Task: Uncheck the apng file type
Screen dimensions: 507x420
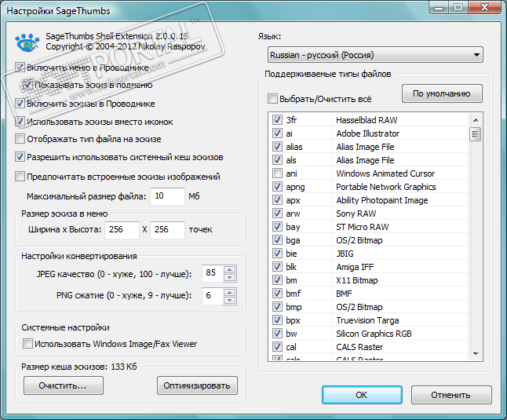Action: coord(277,187)
